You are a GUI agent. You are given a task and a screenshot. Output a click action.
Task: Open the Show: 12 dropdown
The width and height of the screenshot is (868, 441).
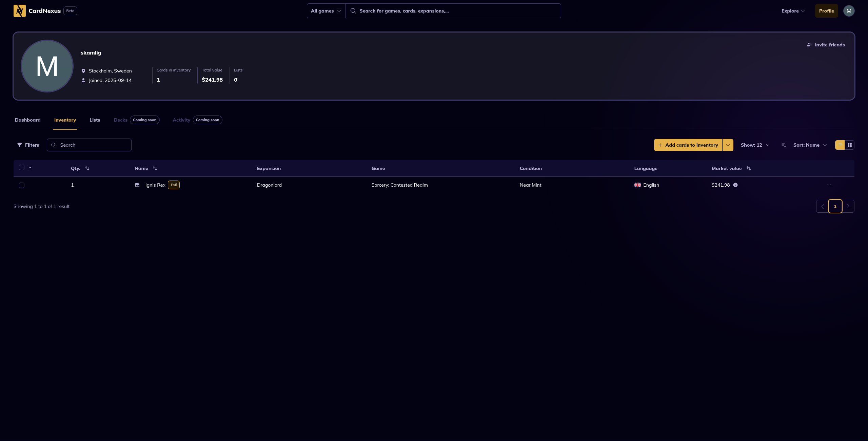(x=755, y=145)
